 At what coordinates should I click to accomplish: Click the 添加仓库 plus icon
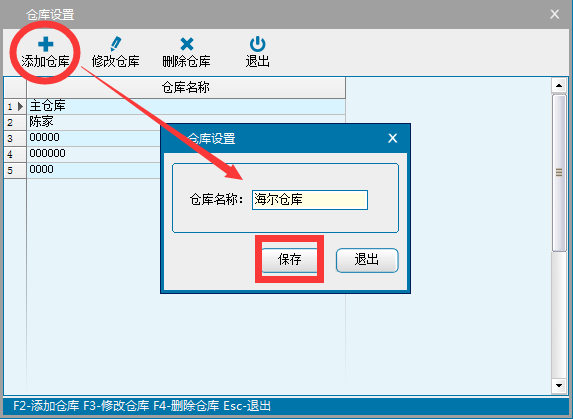pos(46,45)
